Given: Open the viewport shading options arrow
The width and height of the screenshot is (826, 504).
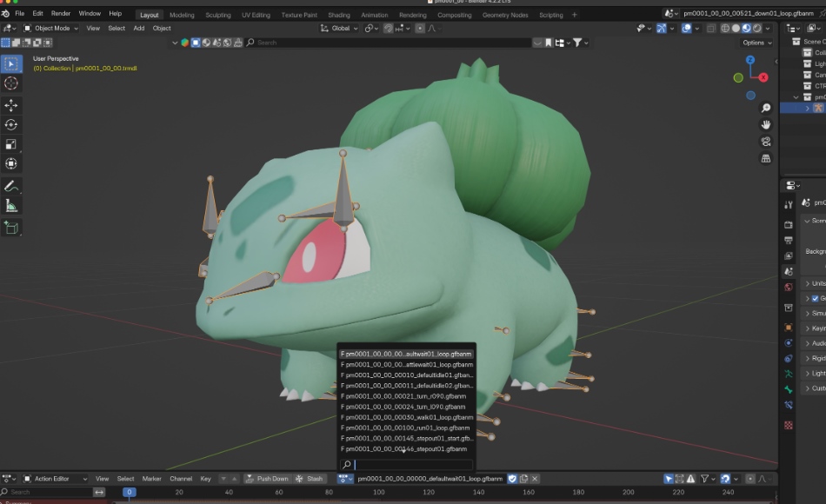Looking at the screenshot, I should point(768,29).
